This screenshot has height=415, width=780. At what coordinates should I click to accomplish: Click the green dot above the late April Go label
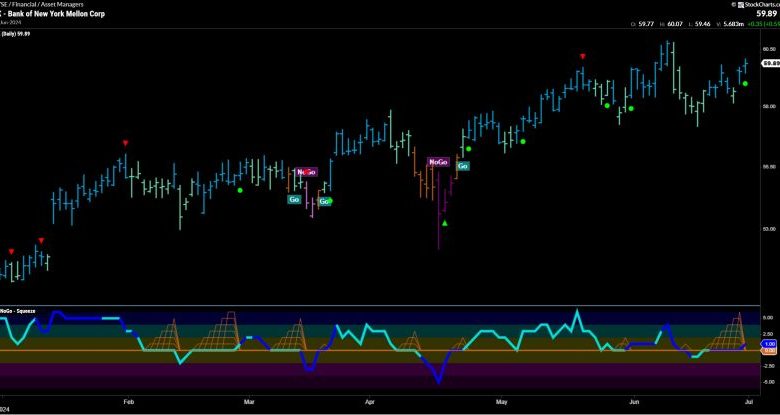[x=468, y=148]
